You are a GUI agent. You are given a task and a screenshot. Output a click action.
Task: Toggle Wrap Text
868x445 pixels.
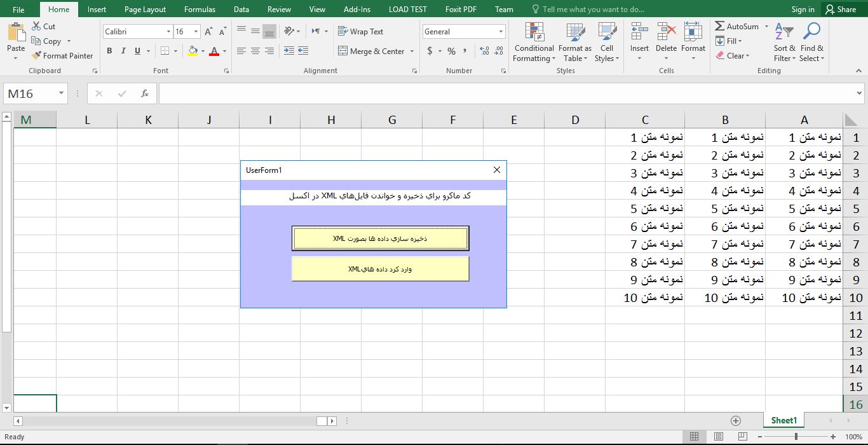(360, 31)
